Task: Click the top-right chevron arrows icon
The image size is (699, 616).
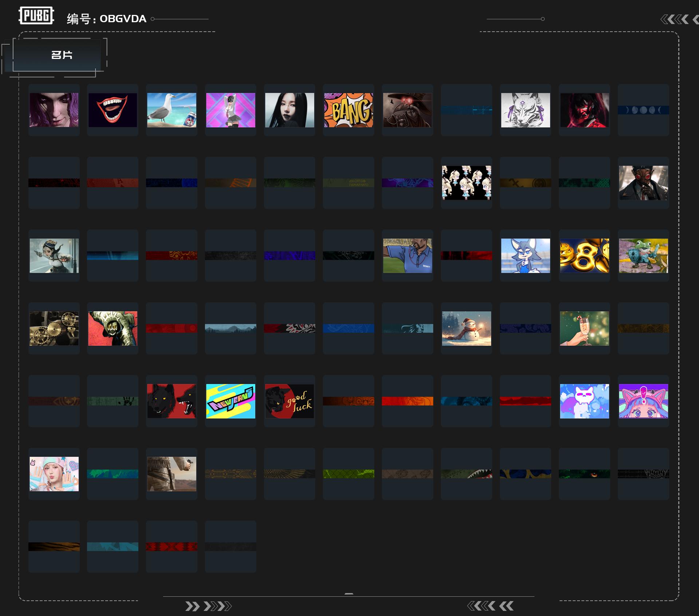Action: [675, 19]
